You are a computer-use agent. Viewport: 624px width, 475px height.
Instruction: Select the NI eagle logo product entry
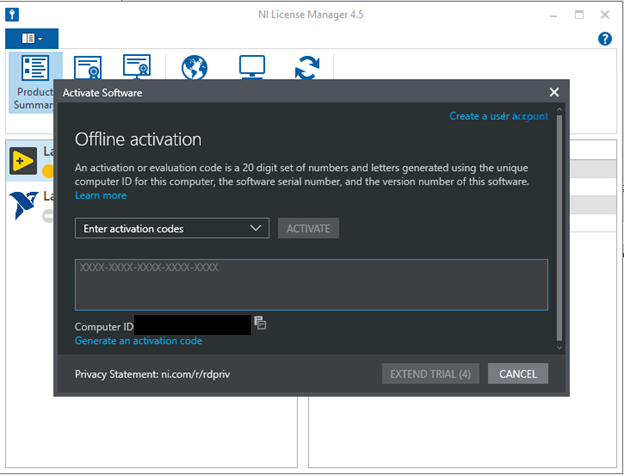point(23,205)
